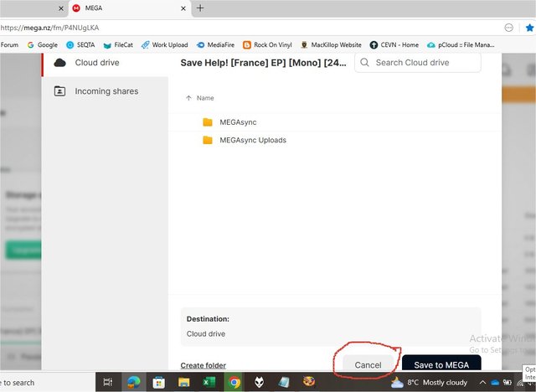Close the first browser tab
536x392 pixels.
pyautogui.click(x=61, y=8)
